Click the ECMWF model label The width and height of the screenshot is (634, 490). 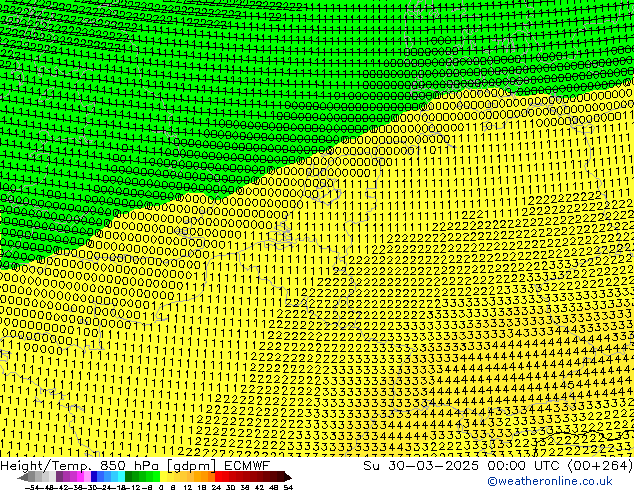[247, 465]
